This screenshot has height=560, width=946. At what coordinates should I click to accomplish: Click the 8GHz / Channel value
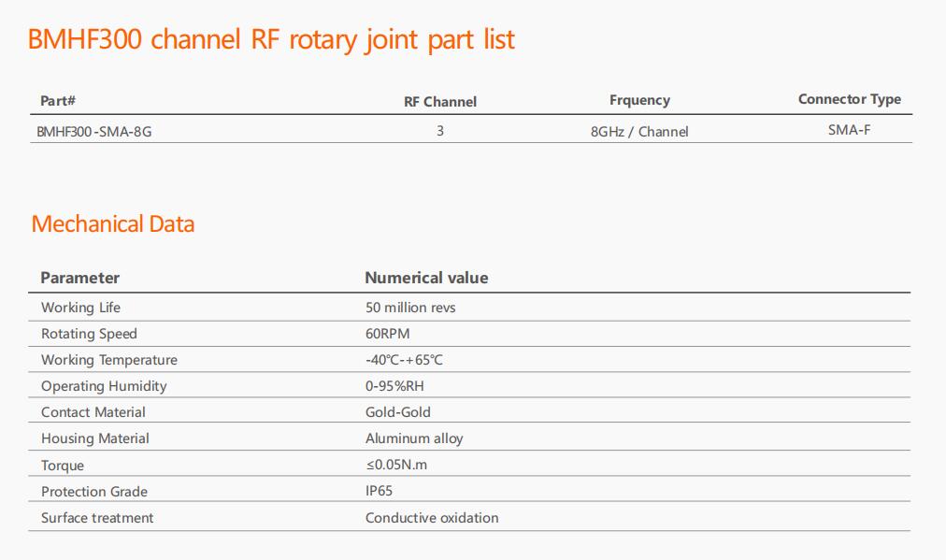click(x=639, y=132)
